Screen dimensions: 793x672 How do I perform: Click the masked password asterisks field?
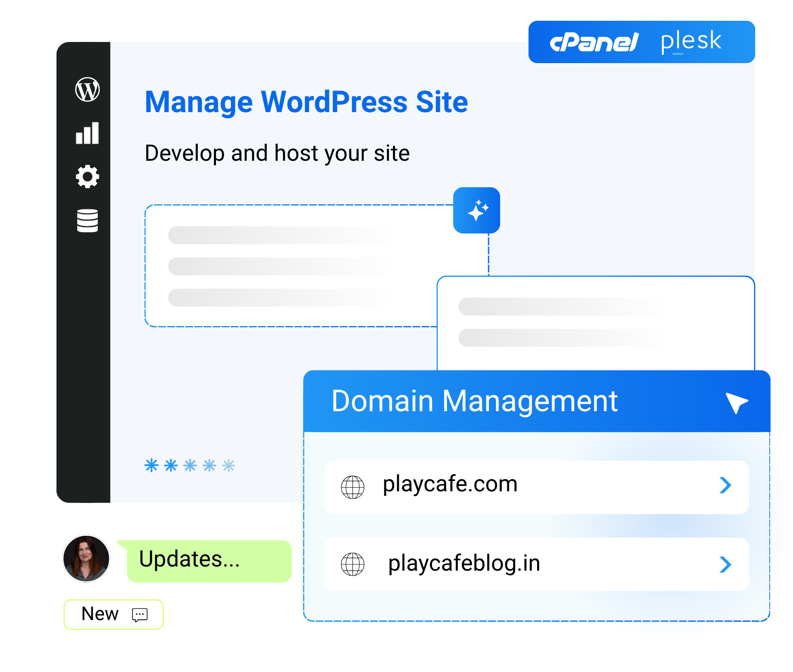(189, 465)
